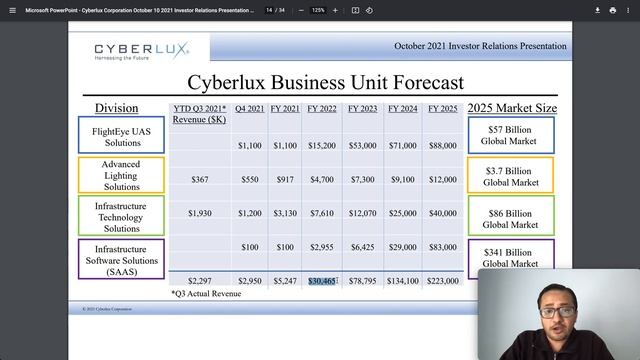This screenshot has width=640, height=360.
Task: Click the fit to page icon
Action: click(x=356, y=10)
